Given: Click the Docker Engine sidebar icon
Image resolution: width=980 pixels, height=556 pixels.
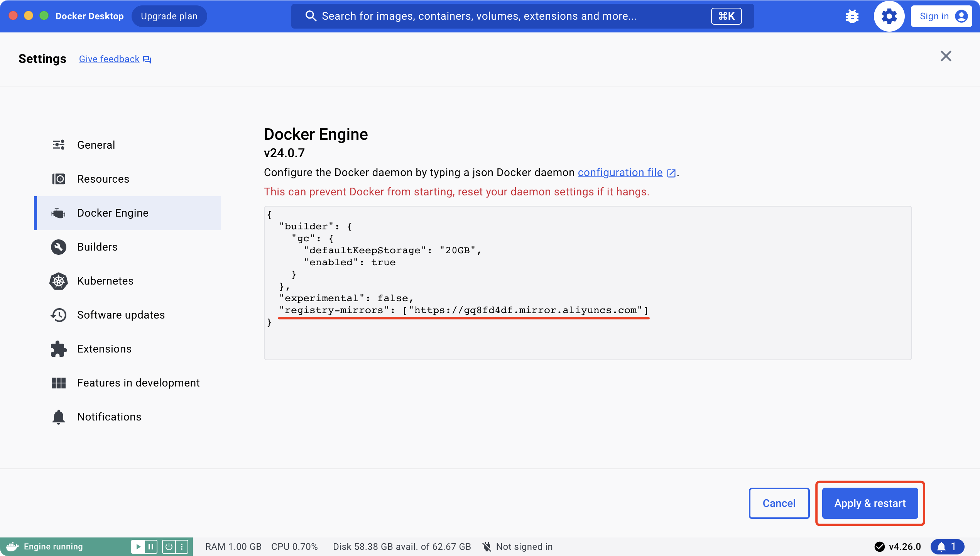Looking at the screenshot, I should coord(59,212).
